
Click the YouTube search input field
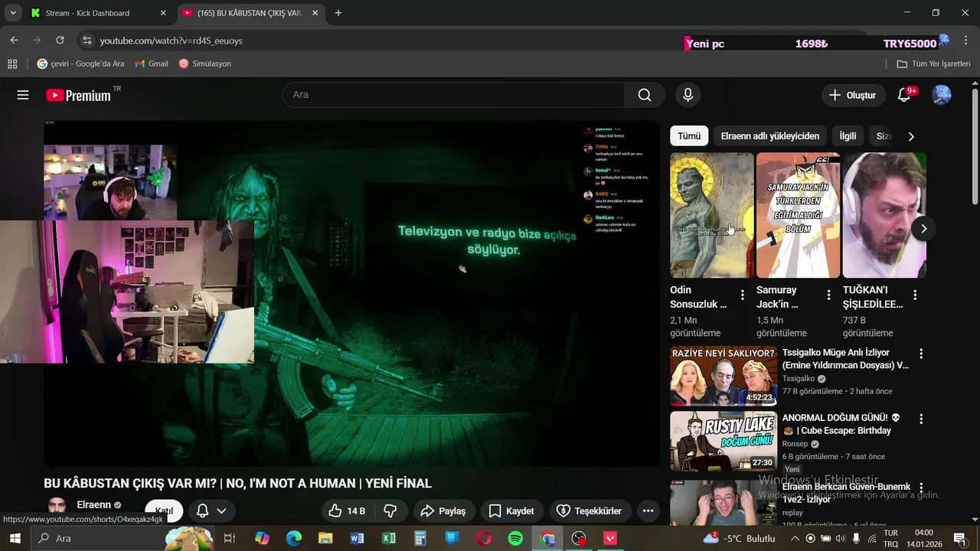(x=453, y=95)
